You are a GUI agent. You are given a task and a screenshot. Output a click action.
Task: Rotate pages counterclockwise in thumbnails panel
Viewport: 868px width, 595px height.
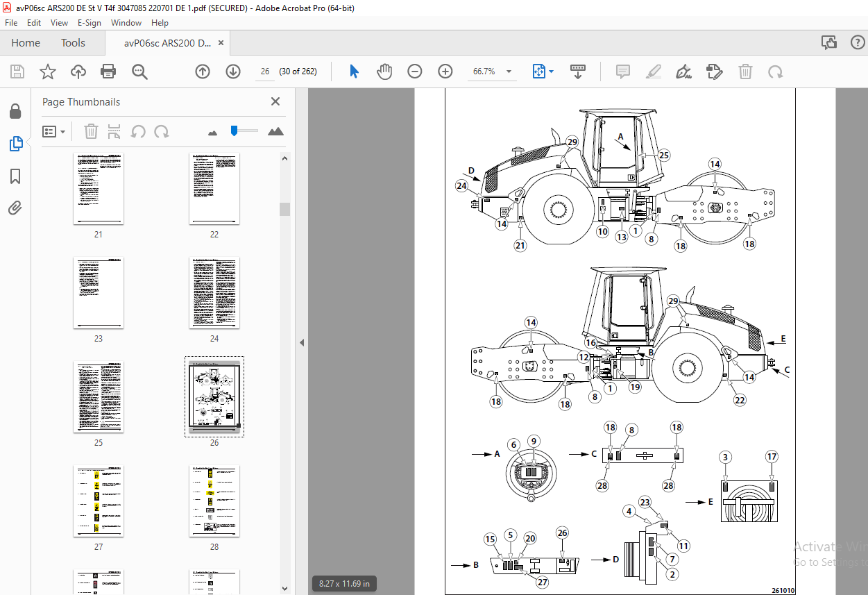click(138, 131)
